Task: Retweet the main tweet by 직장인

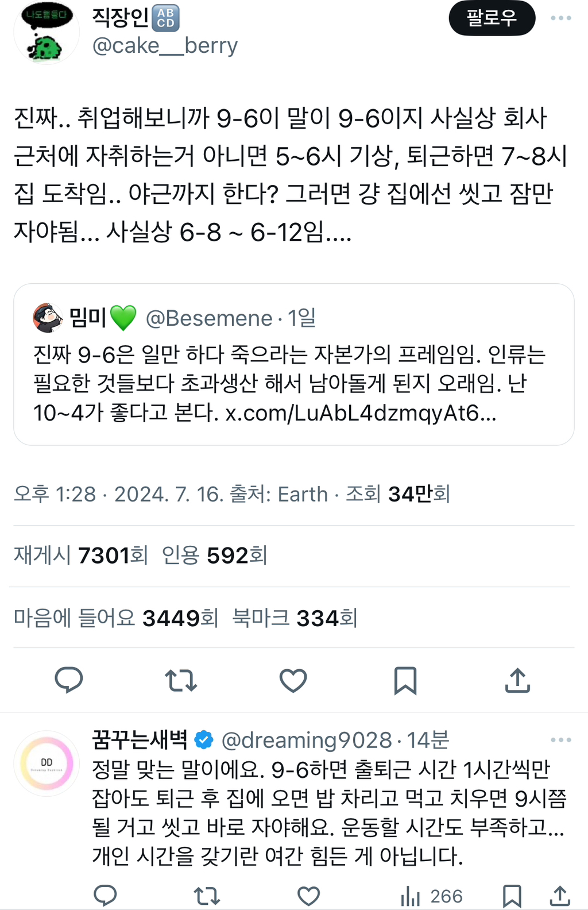Action: (x=181, y=680)
